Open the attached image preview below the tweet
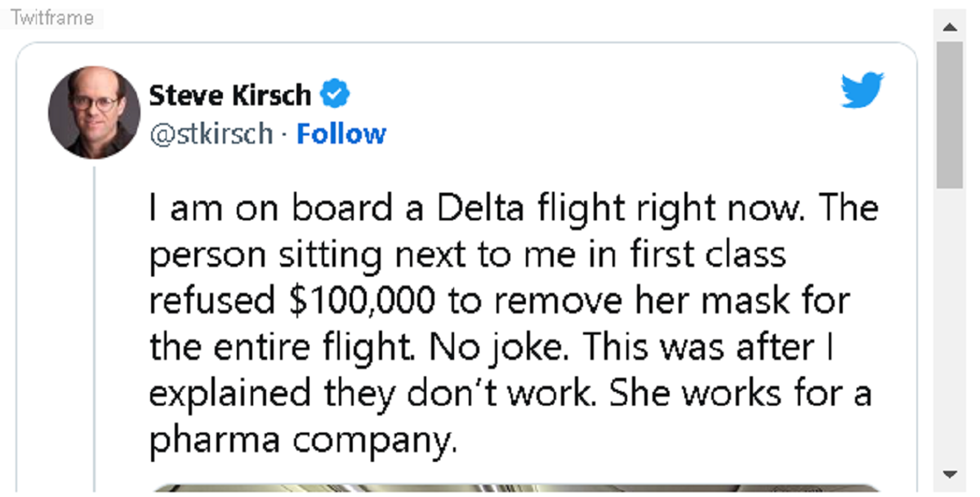This screenshot has height=497, width=980. [x=514, y=488]
